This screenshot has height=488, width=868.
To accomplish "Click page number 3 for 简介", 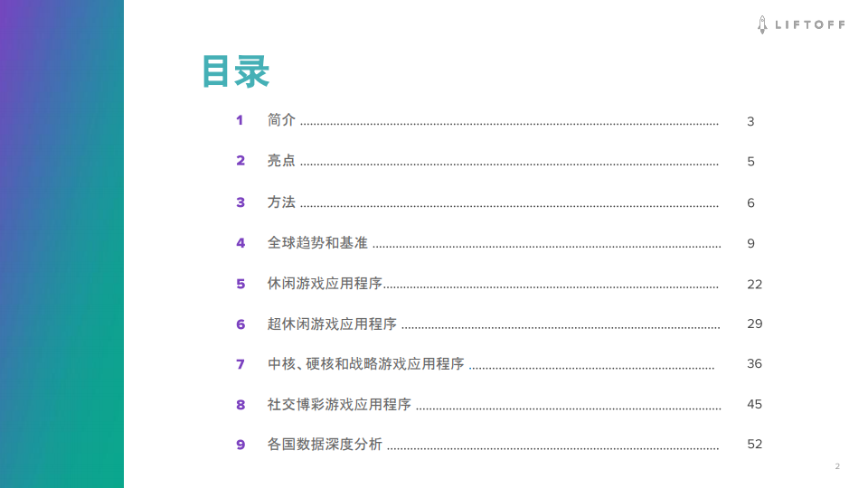I will pos(750,121).
